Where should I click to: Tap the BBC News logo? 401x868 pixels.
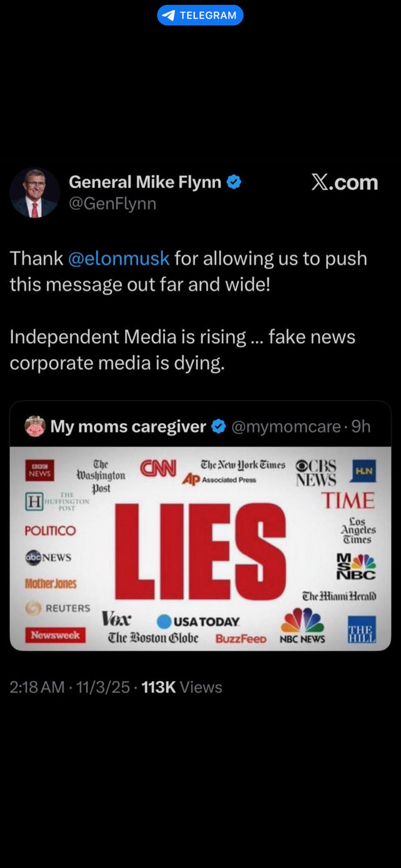(39, 470)
